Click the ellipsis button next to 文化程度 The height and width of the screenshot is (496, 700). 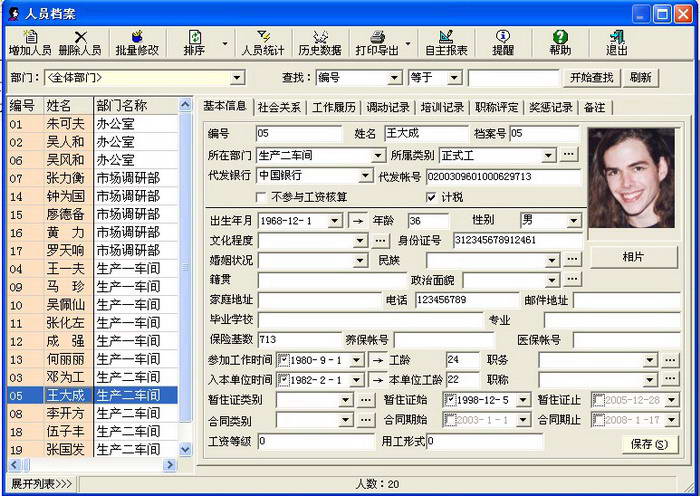380,241
